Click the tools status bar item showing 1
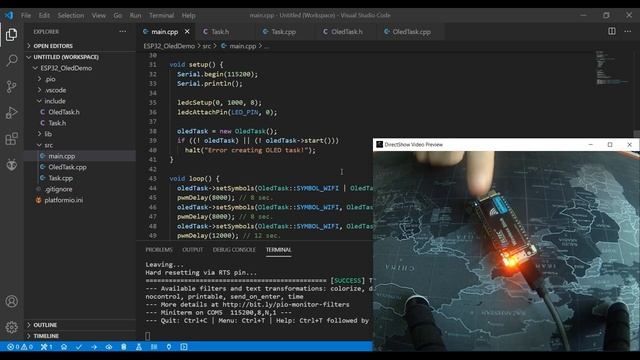This screenshot has width=640, height=360. (46, 347)
